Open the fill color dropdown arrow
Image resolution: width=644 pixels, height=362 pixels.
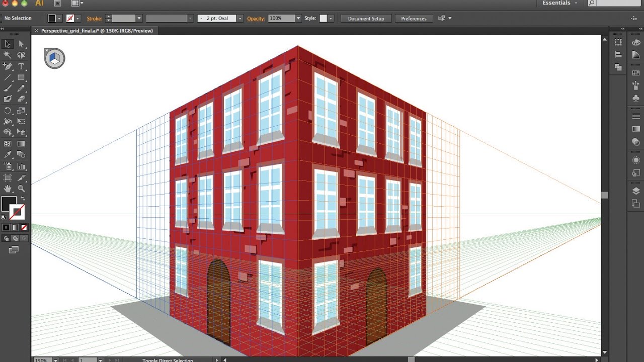[59, 19]
